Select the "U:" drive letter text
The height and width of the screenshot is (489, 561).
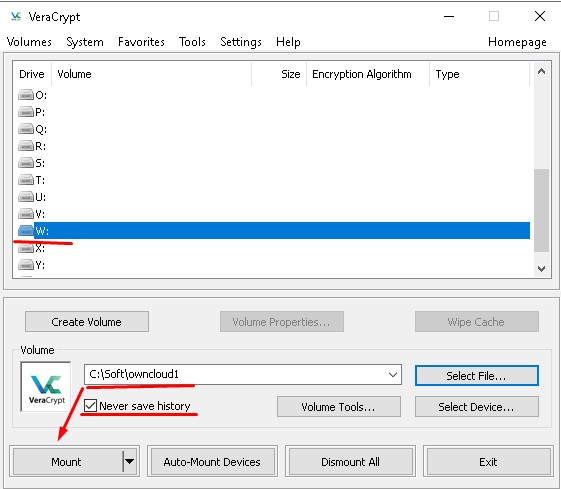[x=40, y=197]
